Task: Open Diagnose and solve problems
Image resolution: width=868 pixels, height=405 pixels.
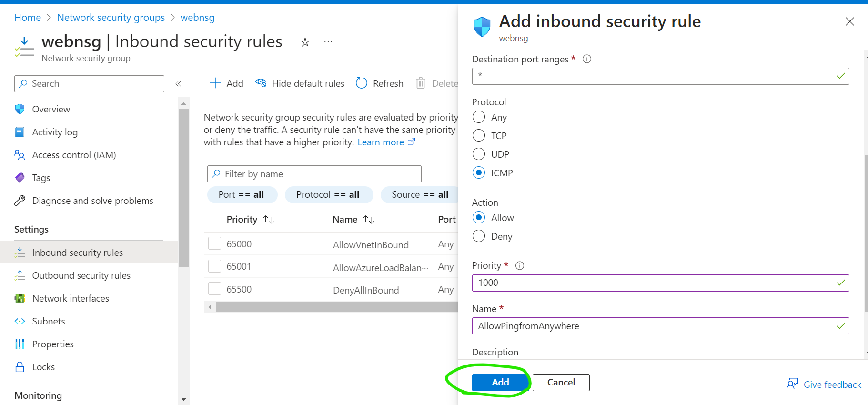Action: pyautogui.click(x=93, y=201)
